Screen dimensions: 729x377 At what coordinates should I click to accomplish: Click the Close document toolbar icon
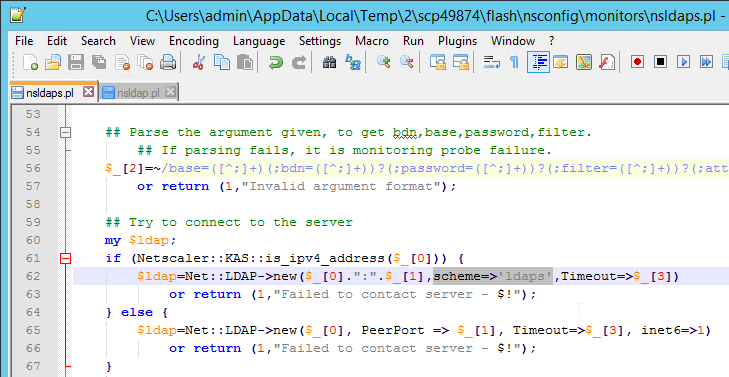tap(123, 62)
